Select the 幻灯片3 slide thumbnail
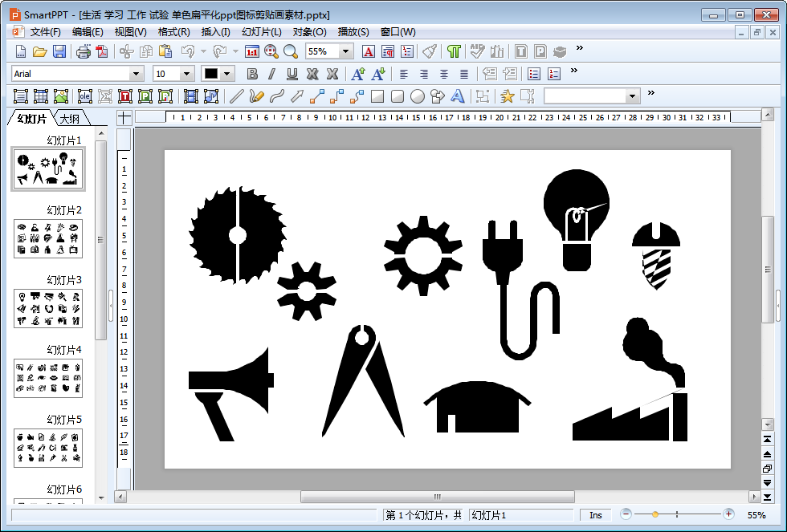The height and width of the screenshot is (532, 787). tap(48, 308)
